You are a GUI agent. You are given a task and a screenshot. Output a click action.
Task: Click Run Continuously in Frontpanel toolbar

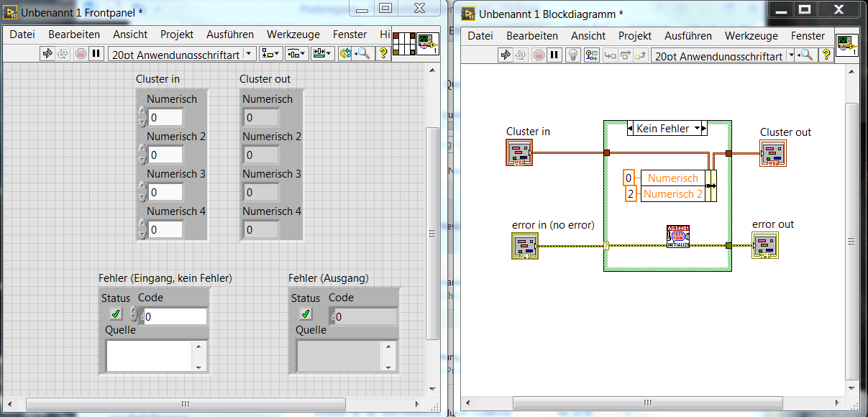click(x=63, y=53)
